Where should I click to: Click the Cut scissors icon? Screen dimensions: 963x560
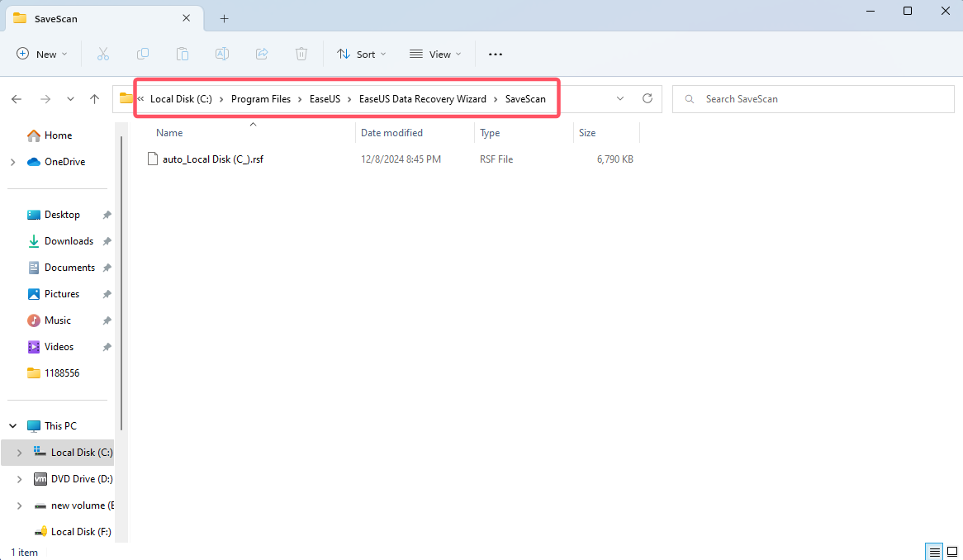(x=102, y=54)
